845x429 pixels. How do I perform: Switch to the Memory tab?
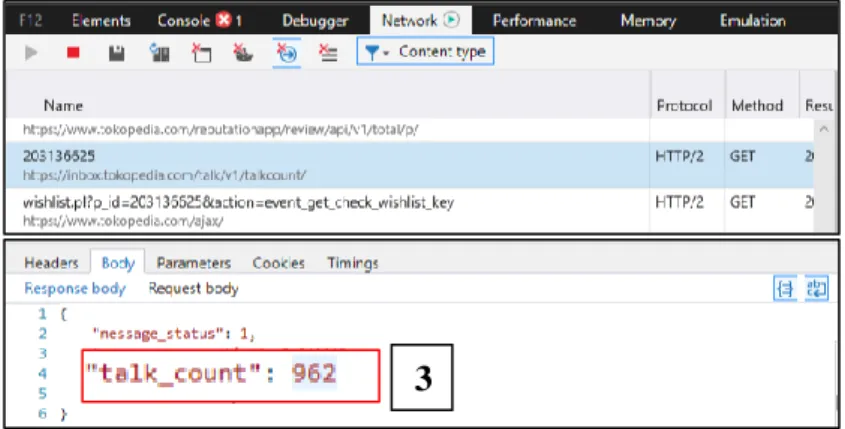pyautogui.click(x=648, y=20)
